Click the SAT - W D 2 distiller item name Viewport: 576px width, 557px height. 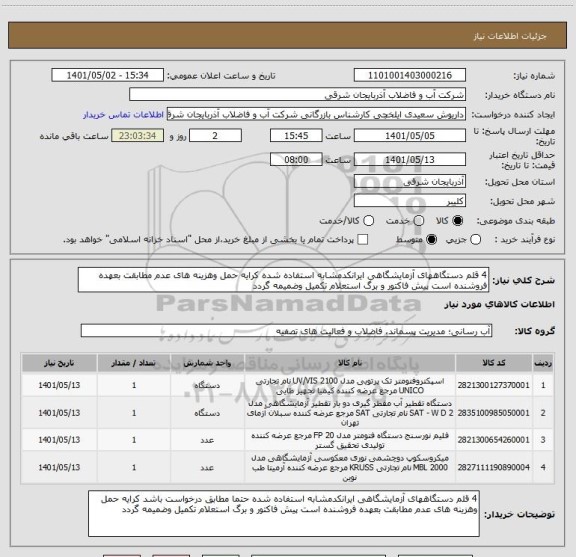[350, 413]
